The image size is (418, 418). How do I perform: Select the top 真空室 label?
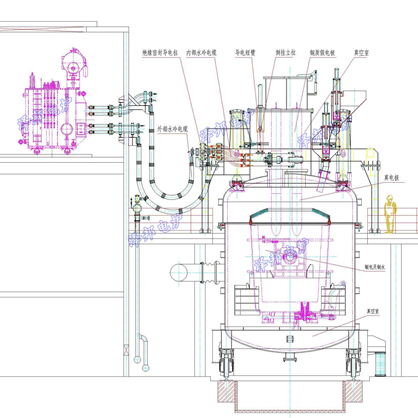[x=361, y=53]
